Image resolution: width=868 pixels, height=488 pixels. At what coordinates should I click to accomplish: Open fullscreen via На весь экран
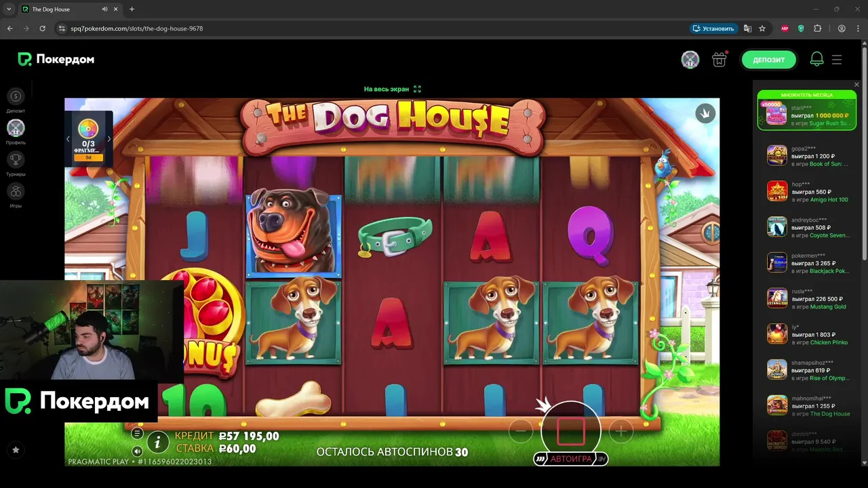[x=392, y=89]
